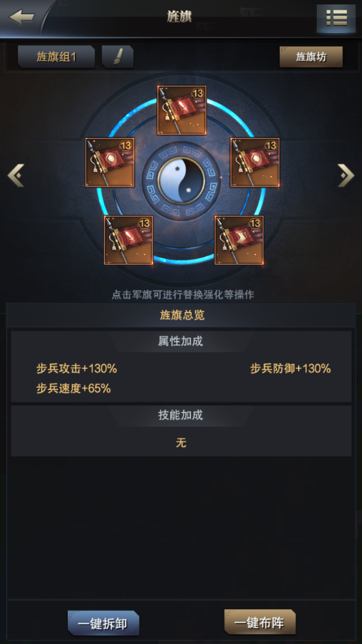Click the brush rename icon
This screenshot has height=644, width=362.
[117, 57]
